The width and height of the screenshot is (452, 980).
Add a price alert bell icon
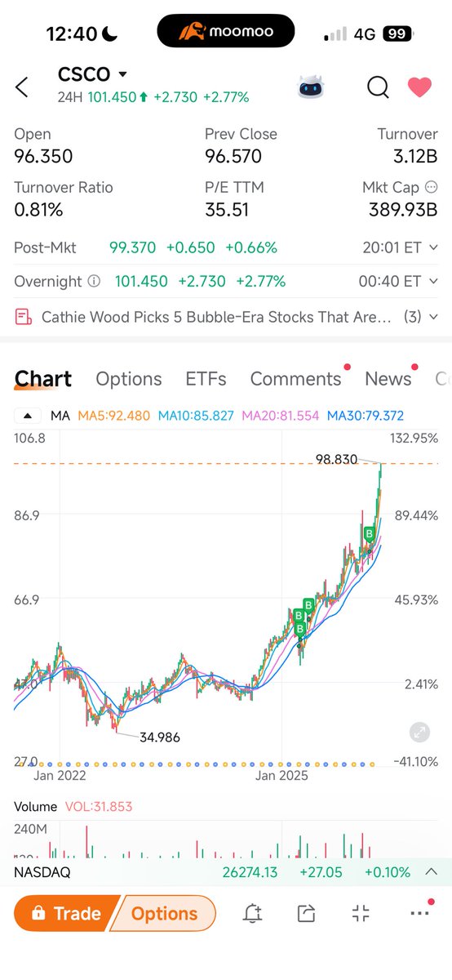click(x=252, y=914)
